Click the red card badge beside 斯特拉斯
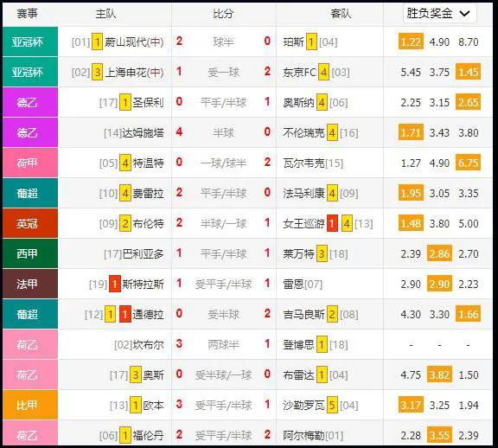This screenshot has width=498, height=448. click(114, 284)
